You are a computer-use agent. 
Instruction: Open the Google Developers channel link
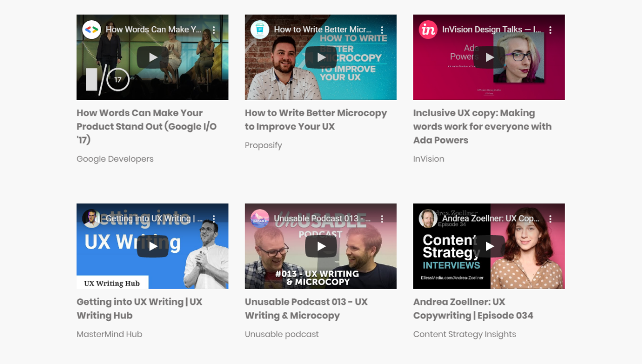115,158
